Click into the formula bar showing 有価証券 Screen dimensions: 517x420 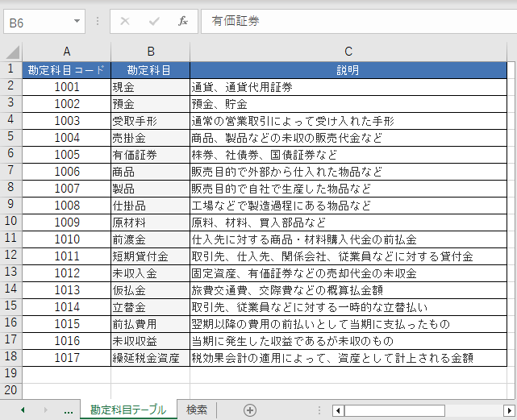coord(355,22)
